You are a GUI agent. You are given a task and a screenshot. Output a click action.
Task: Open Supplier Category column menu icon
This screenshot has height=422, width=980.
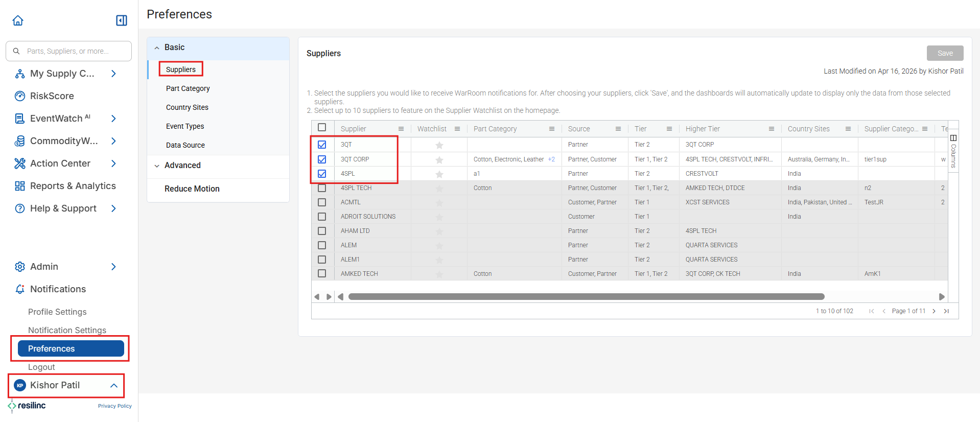(925, 129)
